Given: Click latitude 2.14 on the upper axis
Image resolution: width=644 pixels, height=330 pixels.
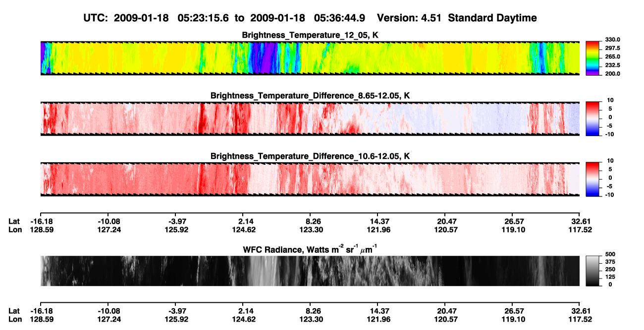Looking at the screenshot, I should (246, 221).
